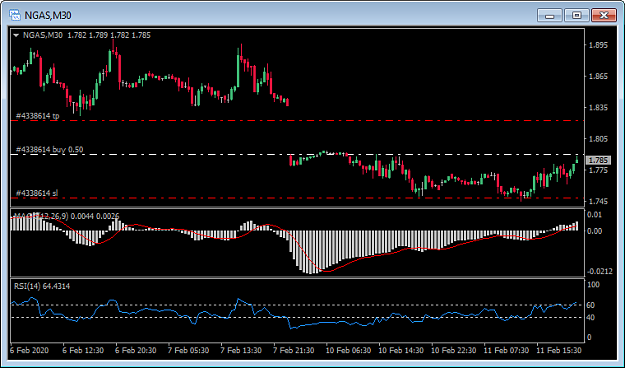Viewport: 625px width, 368px height.
Task: Click the 10 Feb 22:30 time label
Action: pos(454,350)
